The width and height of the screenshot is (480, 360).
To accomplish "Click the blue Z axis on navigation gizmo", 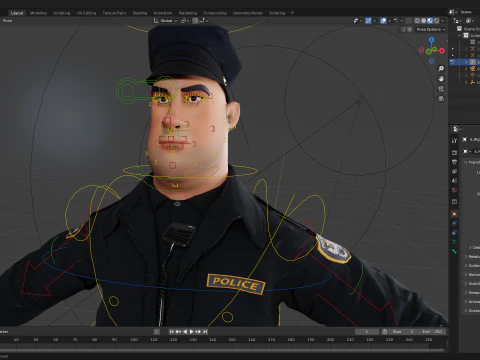I will tap(432, 40).
